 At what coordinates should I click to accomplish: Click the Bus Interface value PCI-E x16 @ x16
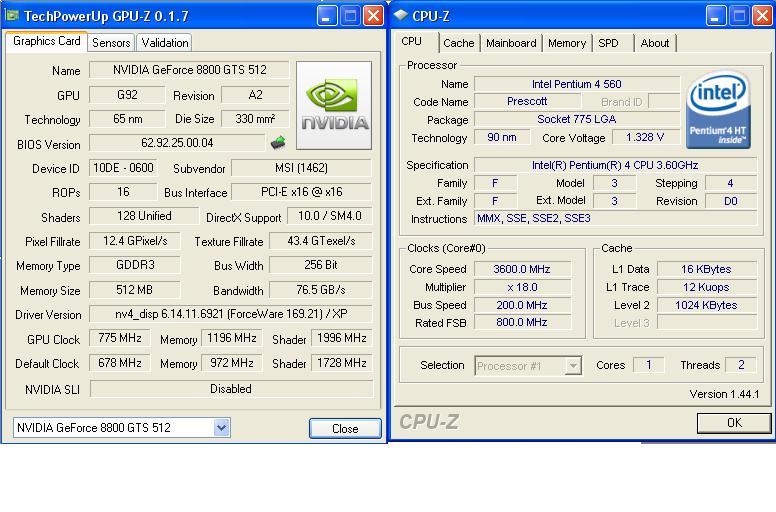(301, 192)
